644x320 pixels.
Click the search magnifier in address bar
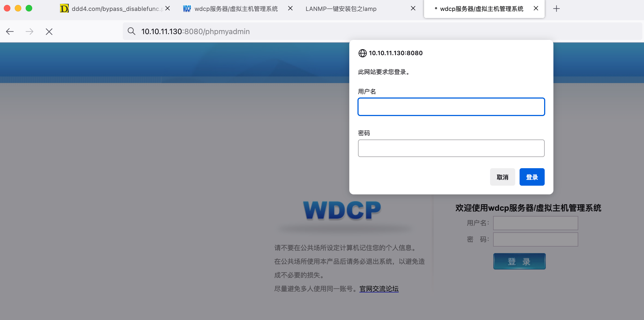click(x=132, y=31)
